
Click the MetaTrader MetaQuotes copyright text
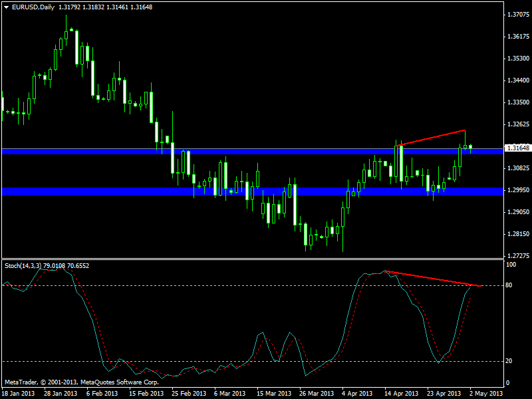82,382
